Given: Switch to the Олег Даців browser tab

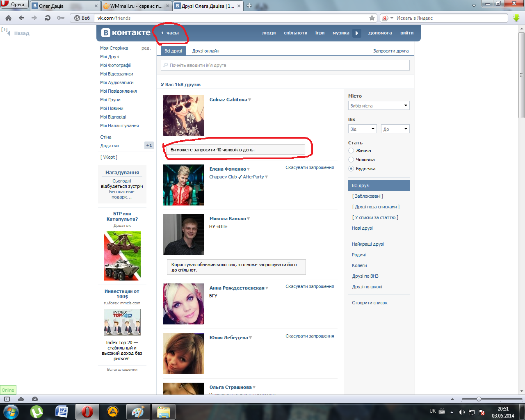Looking at the screenshot, I should tap(66, 6).
